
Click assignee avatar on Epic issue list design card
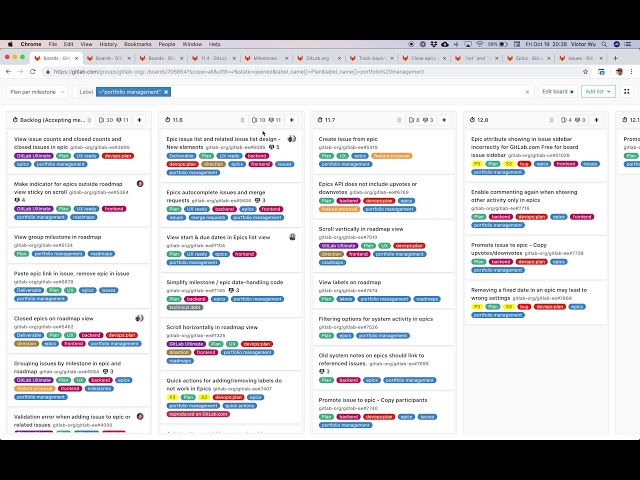pyautogui.click(x=291, y=139)
